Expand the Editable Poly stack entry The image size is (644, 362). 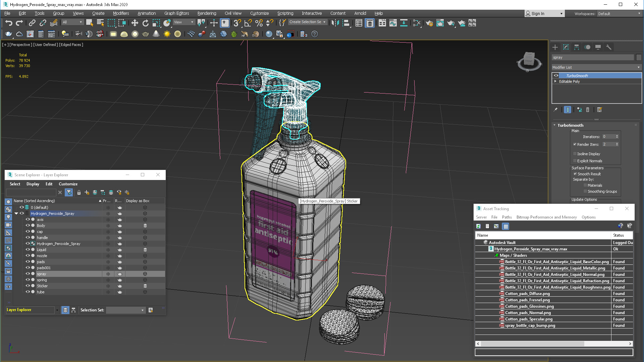tap(555, 81)
